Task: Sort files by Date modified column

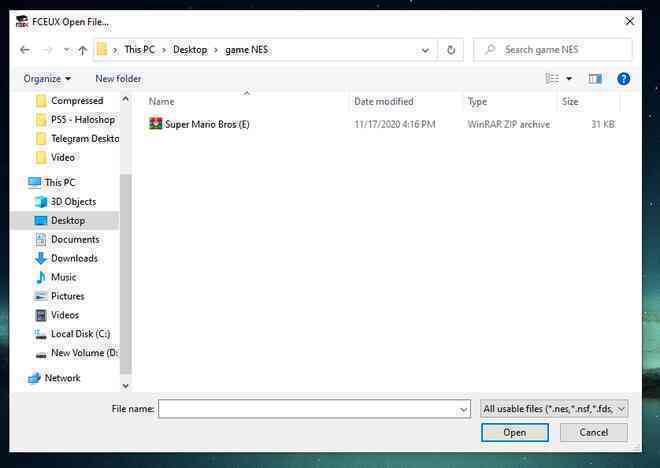Action: tap(383, 101)
